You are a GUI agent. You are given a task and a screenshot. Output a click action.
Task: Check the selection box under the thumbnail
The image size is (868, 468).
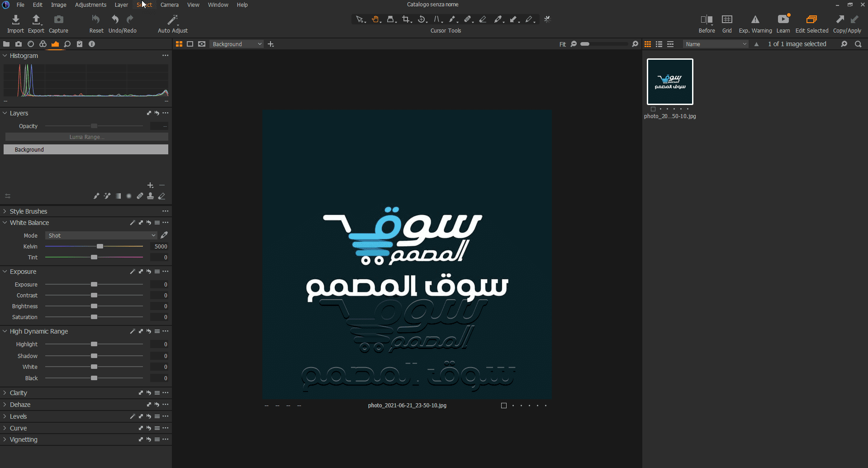653,109
